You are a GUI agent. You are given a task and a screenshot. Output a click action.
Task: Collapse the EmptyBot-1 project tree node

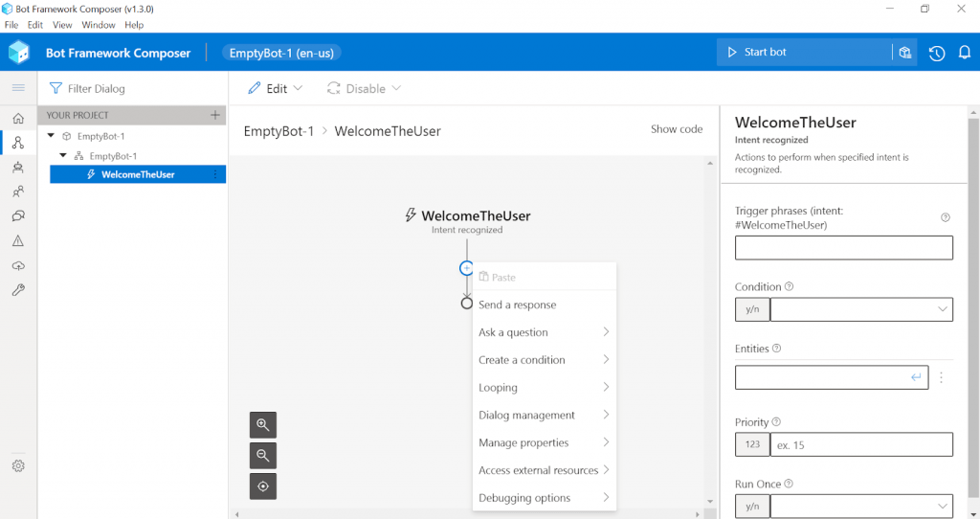point(52,136)
